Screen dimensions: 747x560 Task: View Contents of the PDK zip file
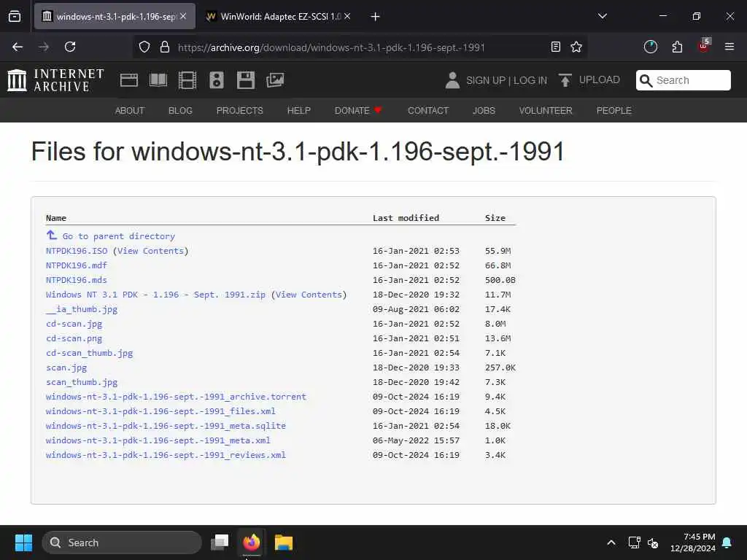(x=309, y=295)
